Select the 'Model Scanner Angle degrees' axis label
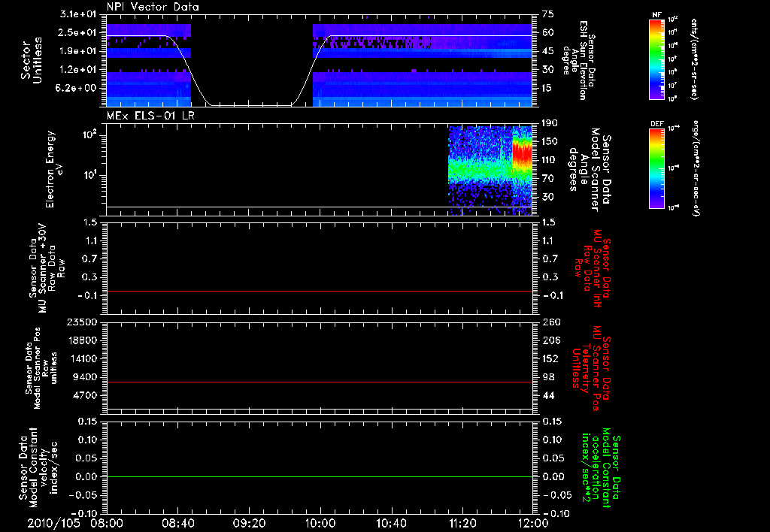Image resolution: width=770 pixels, height=532 pixels. [x=590, y=169]
